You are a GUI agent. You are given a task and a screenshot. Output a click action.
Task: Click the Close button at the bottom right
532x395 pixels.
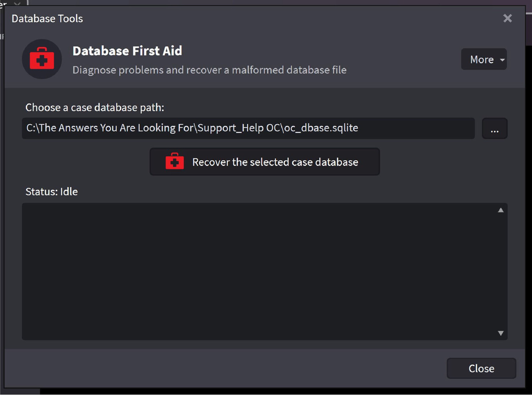[x=481, y=368]
